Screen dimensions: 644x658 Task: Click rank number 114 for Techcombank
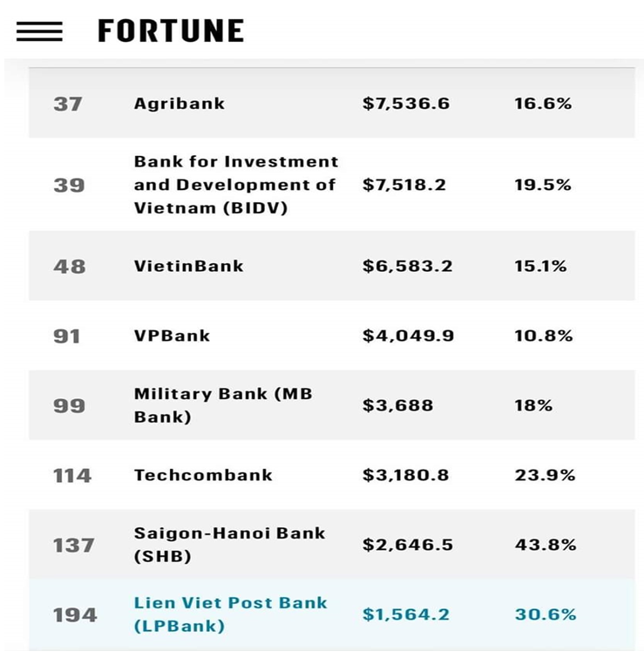[x=71, y=476]
